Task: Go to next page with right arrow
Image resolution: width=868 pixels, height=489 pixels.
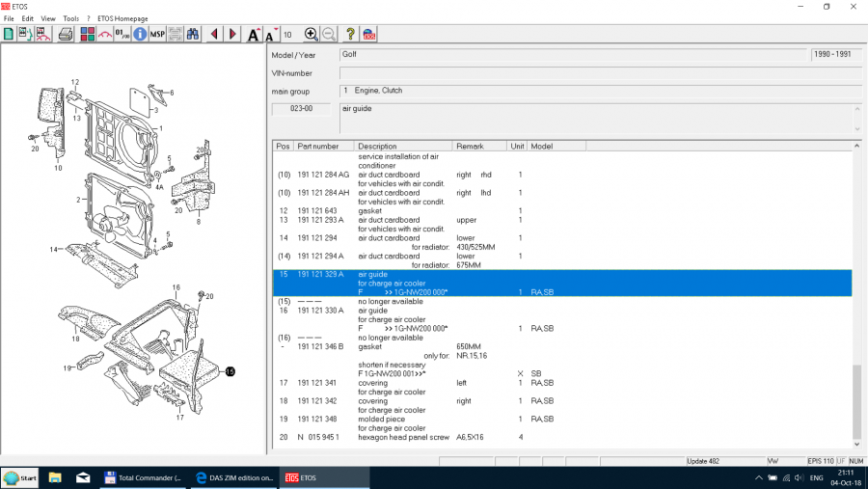Action: point(233,35)
